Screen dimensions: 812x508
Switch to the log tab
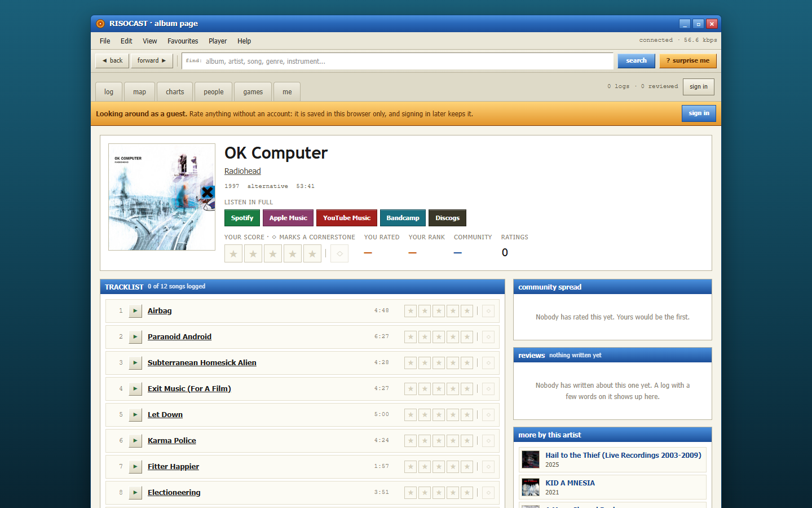click(109, 92)
